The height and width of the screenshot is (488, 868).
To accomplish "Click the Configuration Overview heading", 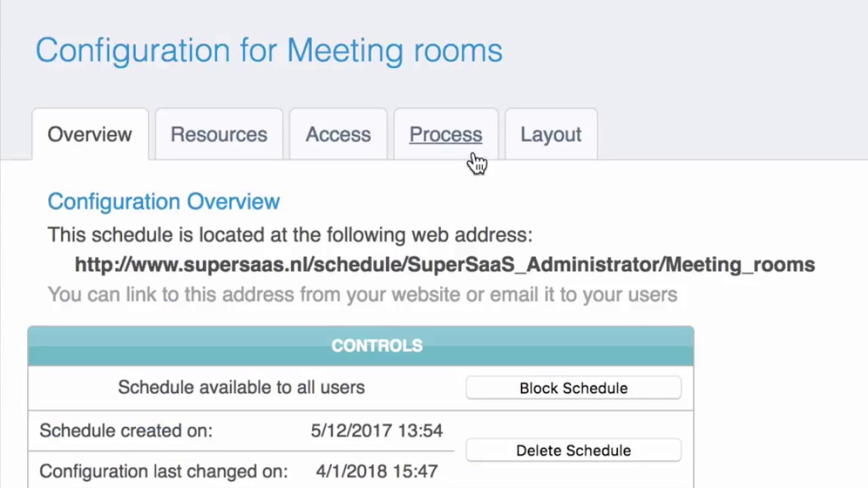I will pos(163,201).
